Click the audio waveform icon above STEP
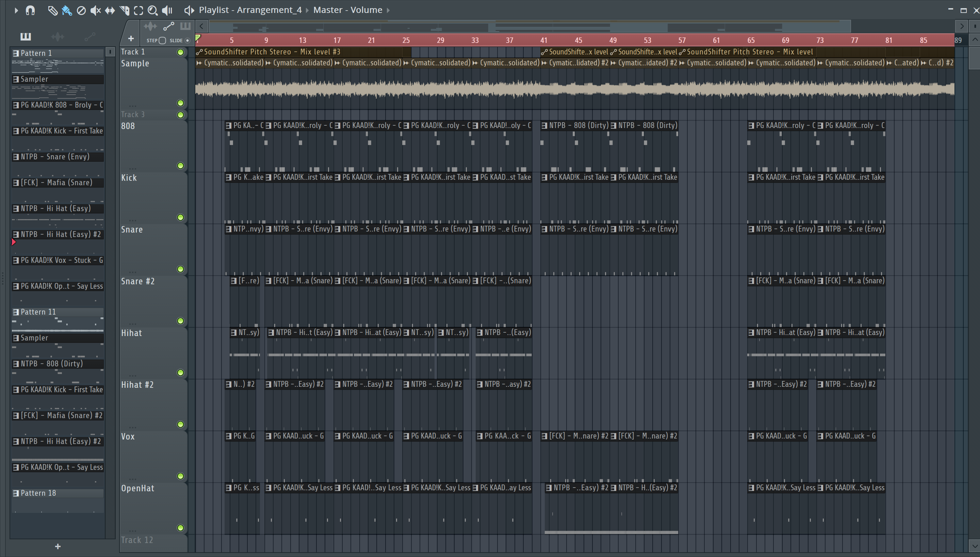This screenshot has width=980, height=557. (150, 26)
